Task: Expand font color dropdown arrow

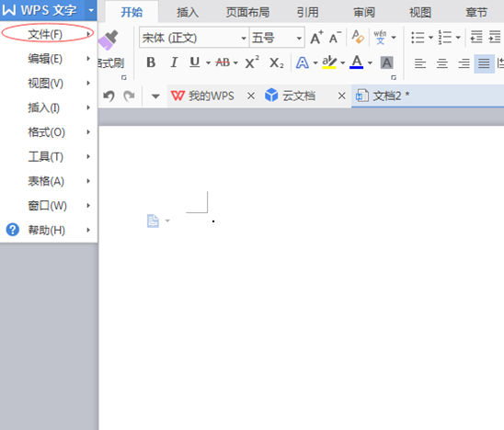Action: (370, 63)
